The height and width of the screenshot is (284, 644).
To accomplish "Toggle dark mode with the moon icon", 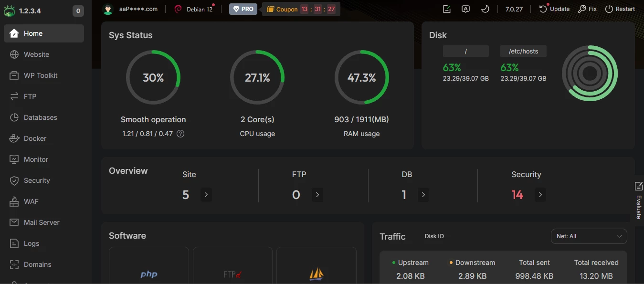I will tap(486, 9).
